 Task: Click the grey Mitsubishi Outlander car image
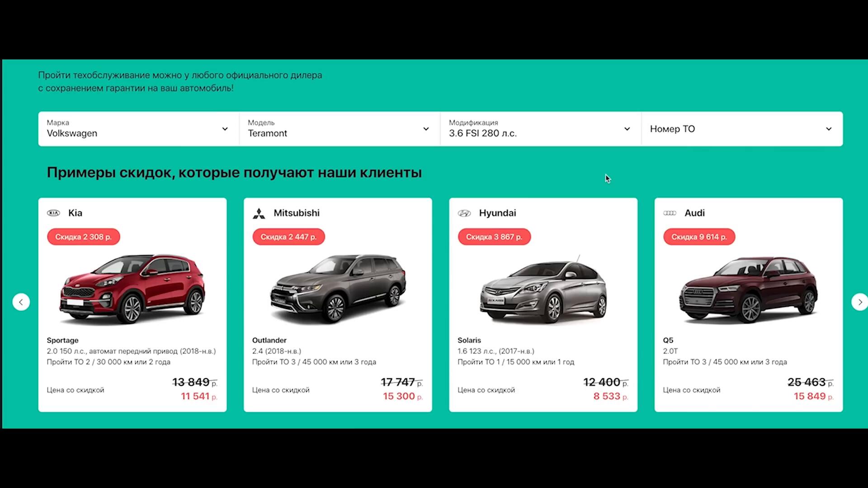338,289
